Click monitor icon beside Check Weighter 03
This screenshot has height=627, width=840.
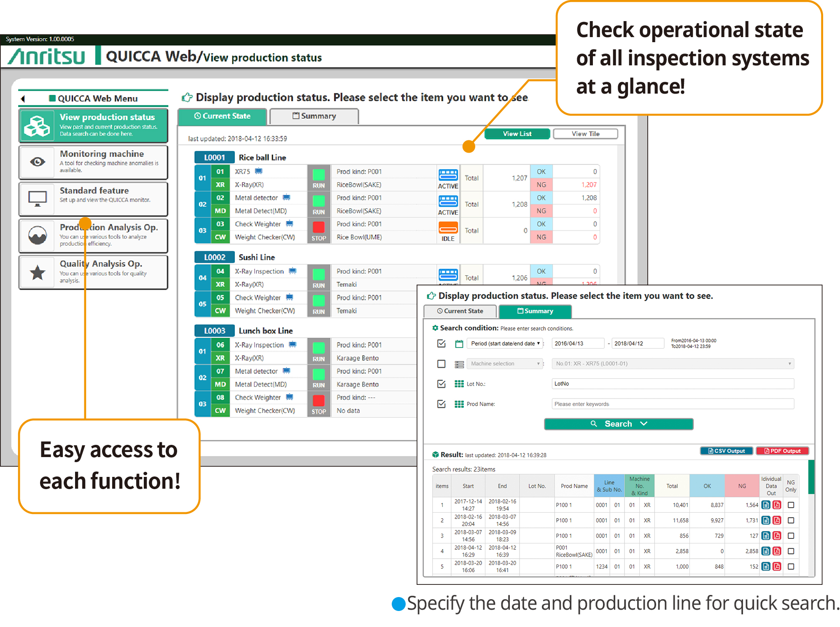[x=289, y=223]
